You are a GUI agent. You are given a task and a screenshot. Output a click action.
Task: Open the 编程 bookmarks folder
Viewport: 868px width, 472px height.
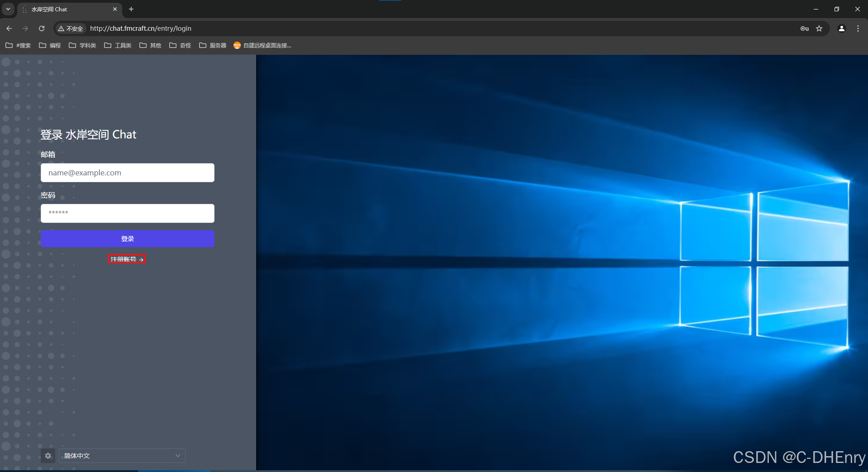[50, 45]
